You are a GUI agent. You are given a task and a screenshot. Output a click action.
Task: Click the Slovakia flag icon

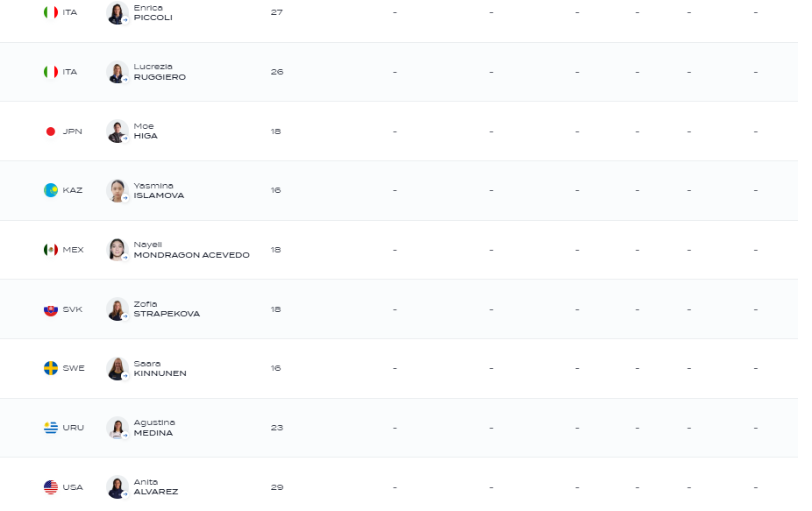(51, 309)
